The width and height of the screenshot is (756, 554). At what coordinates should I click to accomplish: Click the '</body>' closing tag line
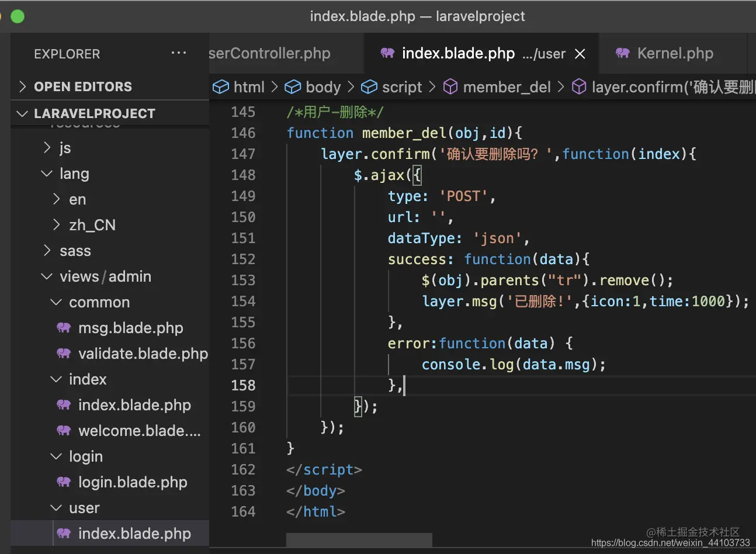click(316, 490)
